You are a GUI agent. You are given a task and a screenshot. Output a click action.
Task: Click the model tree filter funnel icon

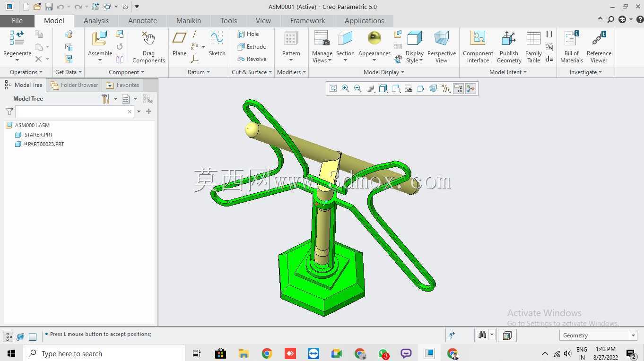[9, 112]
